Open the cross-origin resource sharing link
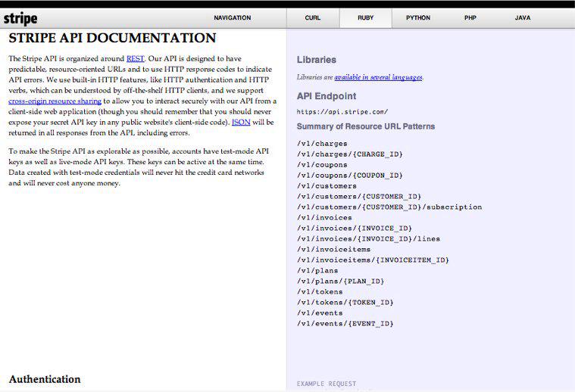 coord(55,101)
